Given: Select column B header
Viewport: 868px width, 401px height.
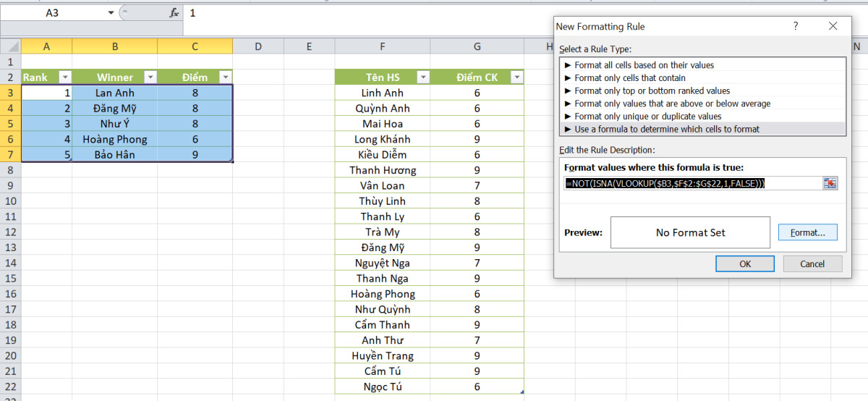Looking at the screenshot, I should click(115, 46).
